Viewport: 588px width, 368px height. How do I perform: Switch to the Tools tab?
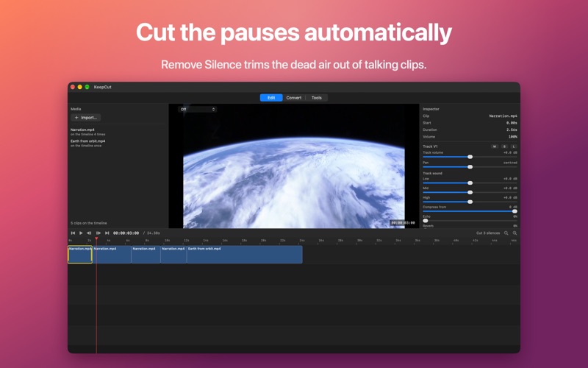coord(317,98)
